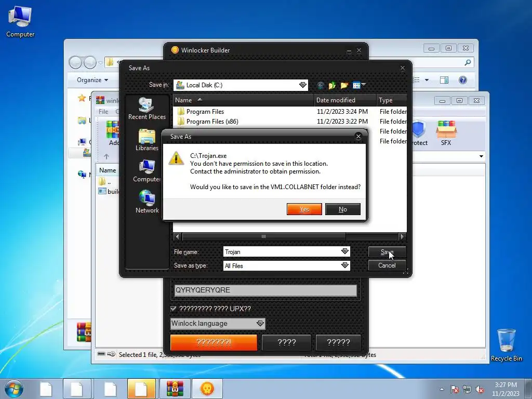Viewport: 532px width, 399px height.
Task: Open Explorer help icon
Action: (x=463, y=80)
